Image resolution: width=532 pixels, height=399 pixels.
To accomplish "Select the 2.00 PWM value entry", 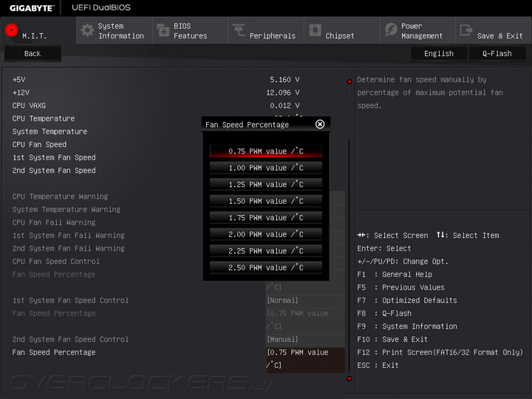I will pyautogui.click(x=266, y=234).
